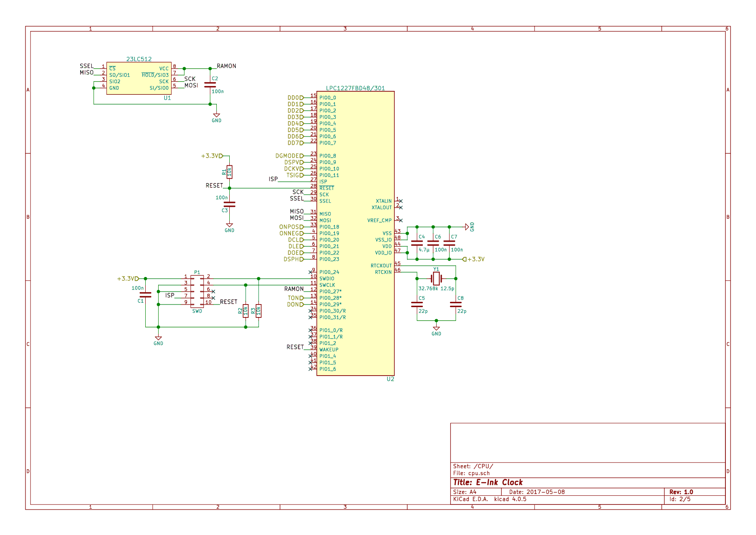Click the +3.3V label left of connector P1
This screenshot has height=535, width=756.
128,279
